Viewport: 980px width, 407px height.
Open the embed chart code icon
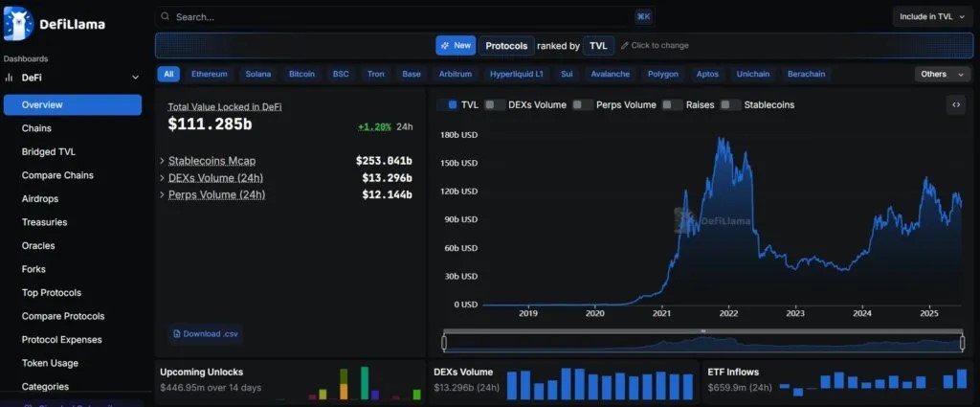click(956, 105)
